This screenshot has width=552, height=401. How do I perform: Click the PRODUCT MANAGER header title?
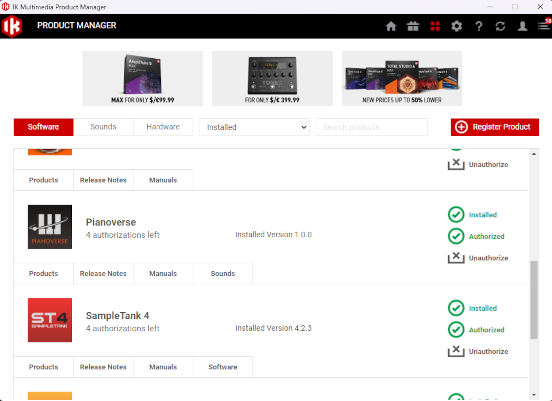coord(77,25)
